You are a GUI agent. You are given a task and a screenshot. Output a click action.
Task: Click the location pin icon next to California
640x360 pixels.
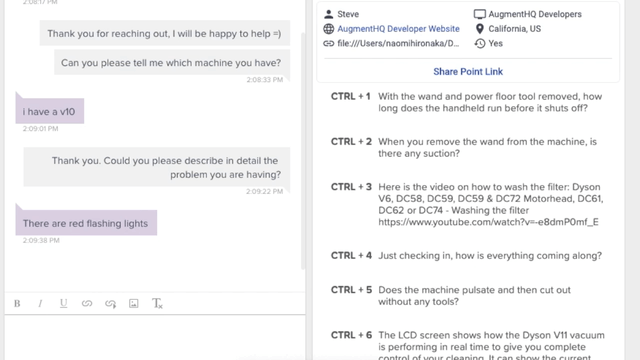tap(480, 29)
